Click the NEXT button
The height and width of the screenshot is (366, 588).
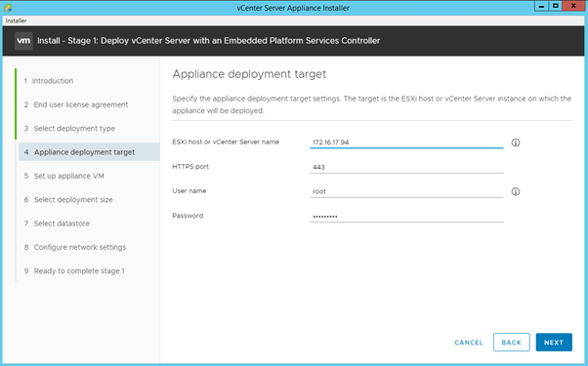pos(554,342)
